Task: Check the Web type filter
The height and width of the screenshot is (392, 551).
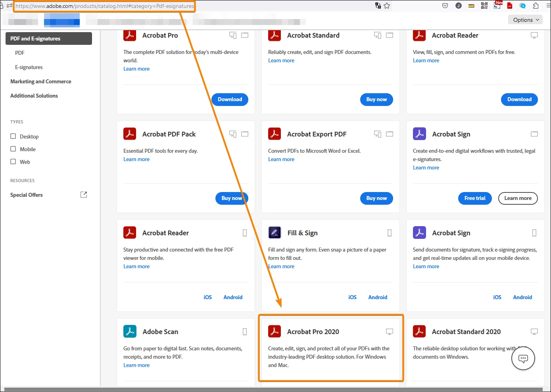Action: tap(13, 161)
